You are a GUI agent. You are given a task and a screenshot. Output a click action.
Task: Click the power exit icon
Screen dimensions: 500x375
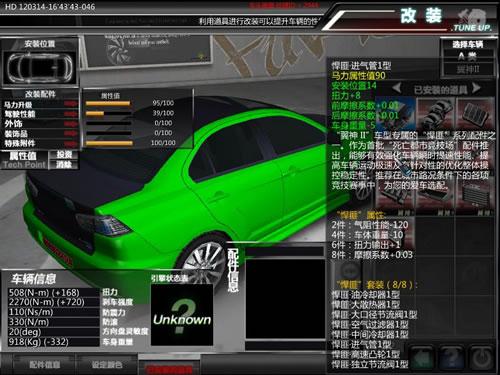(x=481, y=358)
